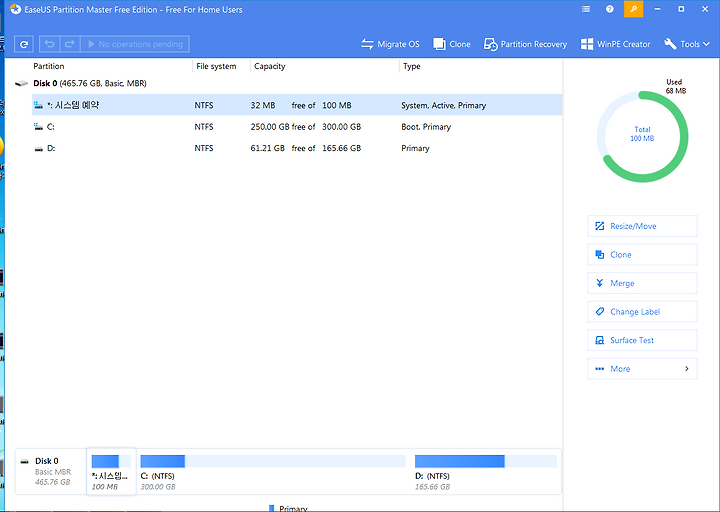Click the refresh disk information icon
The image size is (720, 512).
click(23, 44)
